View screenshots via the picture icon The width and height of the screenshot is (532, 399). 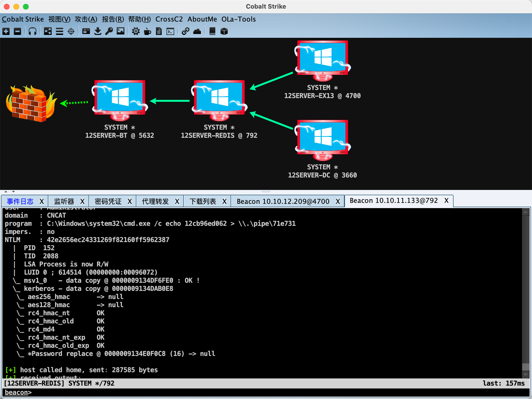pos(121,31)
